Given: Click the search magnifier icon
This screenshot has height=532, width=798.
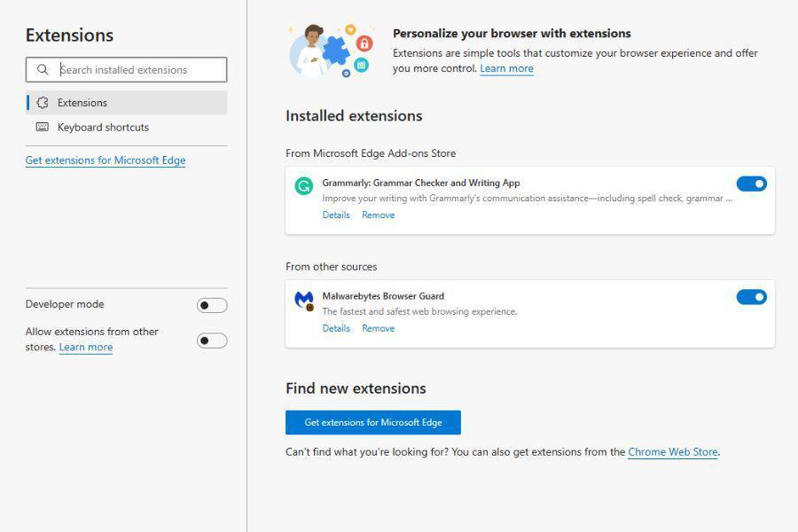Looking at the screenshot, I should [43, 70].
